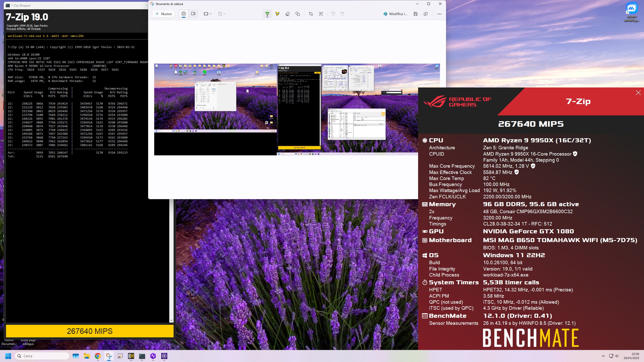The width and height of the screenshot is (644, 362).
Task: Click the Republic of Gamers logo
Action: tap(457, 102)
